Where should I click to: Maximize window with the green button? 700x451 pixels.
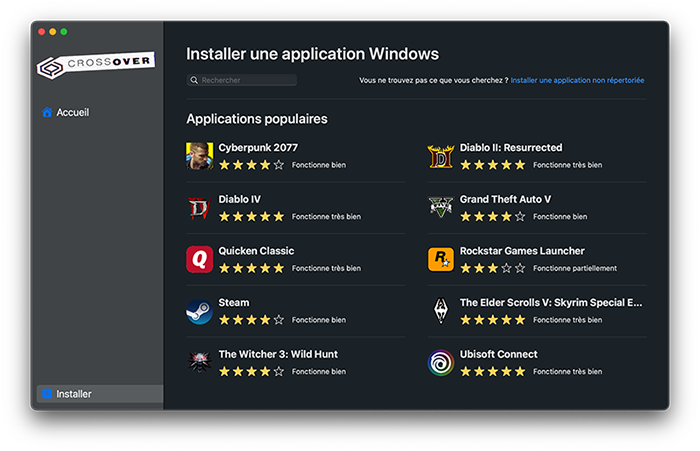(64, 32)
